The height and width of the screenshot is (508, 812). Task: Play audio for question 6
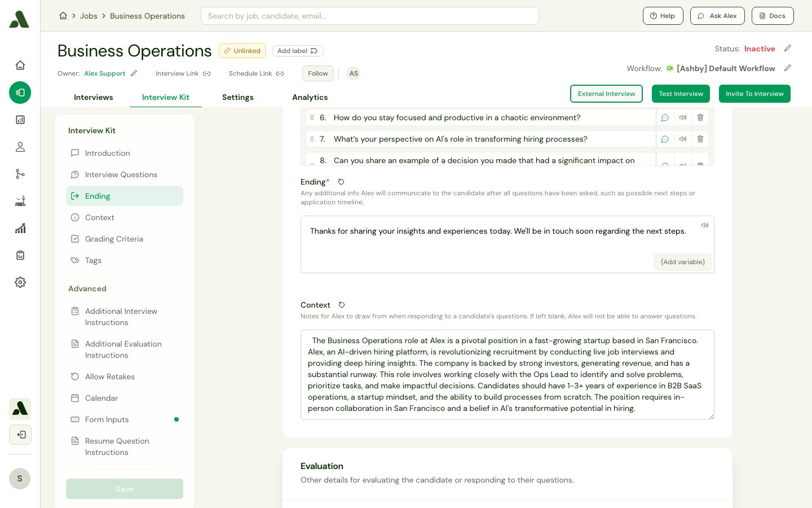click(x=683, y=117)
